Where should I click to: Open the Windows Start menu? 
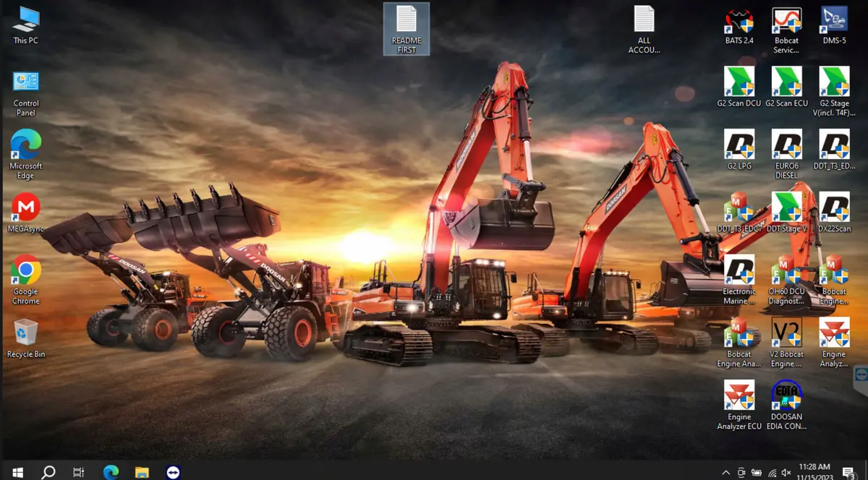(x=17, y=472)
